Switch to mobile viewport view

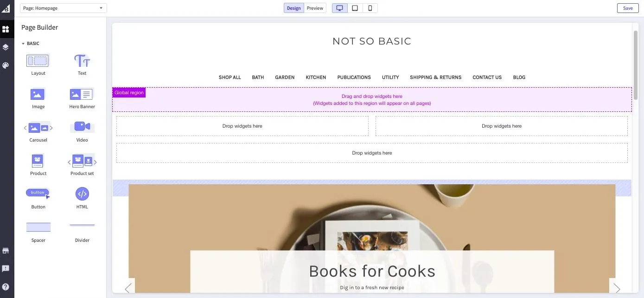click(370, 8)
